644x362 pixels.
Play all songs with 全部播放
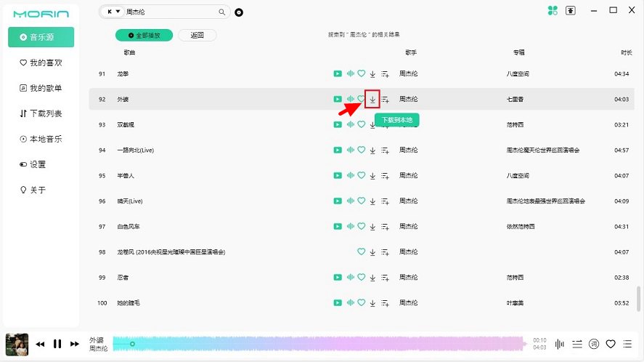pyautogui.click(x=144, y=36)
